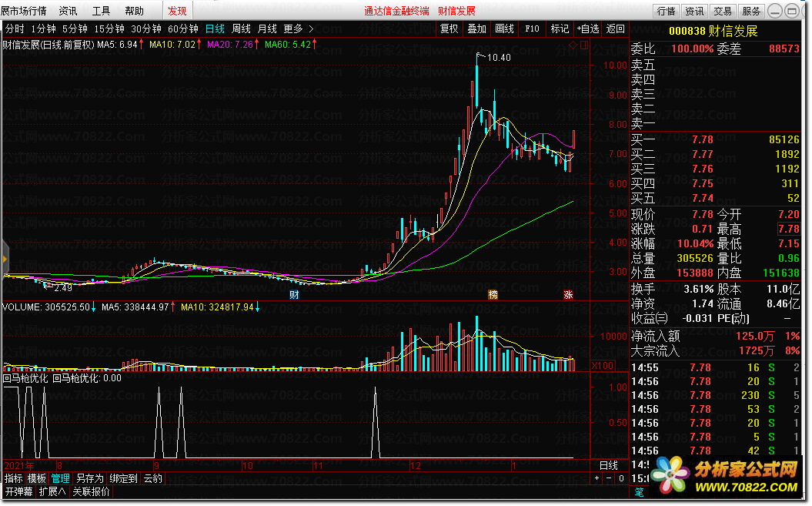Click the X100 volume scale label
Image resolution: width=812 pixels, height=506 pixels.
[x=603, y=366]
